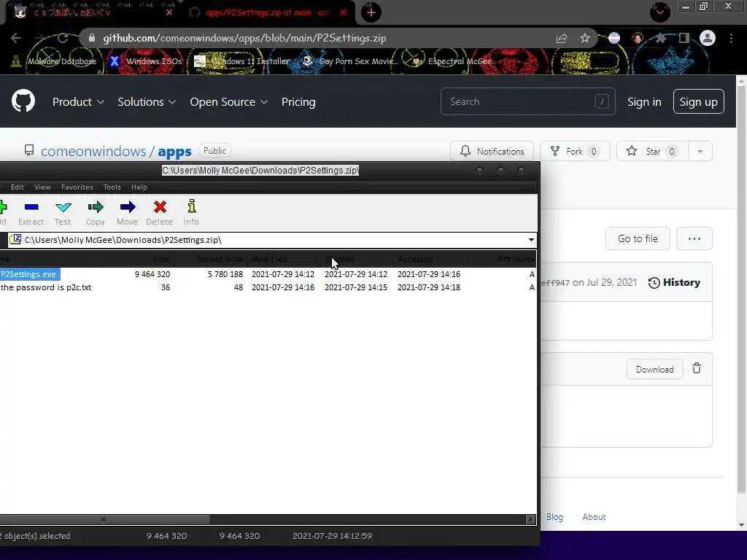Image resolution: width=747 pixels, height=560 pixels.
Task: Open the Malware Database bookmark
Action: tap(54, 61)
